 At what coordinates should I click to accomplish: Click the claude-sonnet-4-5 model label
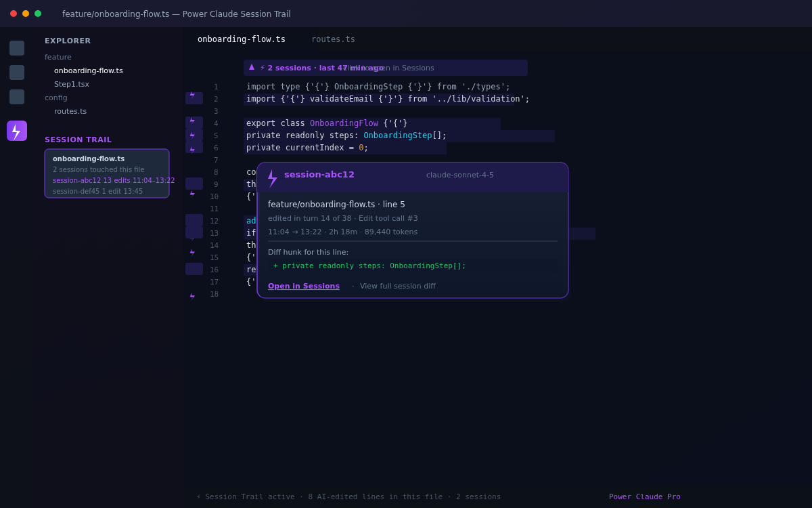pos(460,175)
